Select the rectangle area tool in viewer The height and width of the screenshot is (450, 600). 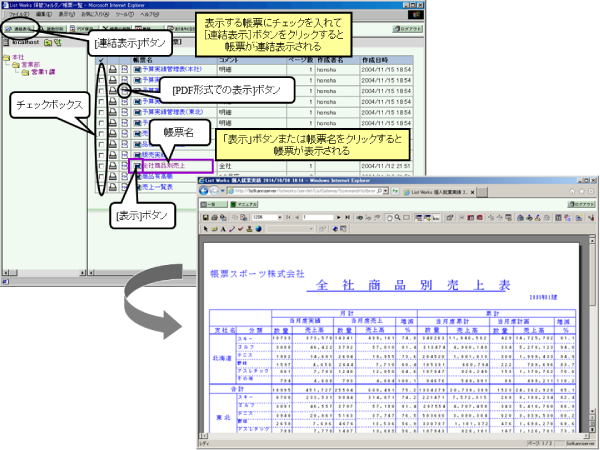point(406,217)
